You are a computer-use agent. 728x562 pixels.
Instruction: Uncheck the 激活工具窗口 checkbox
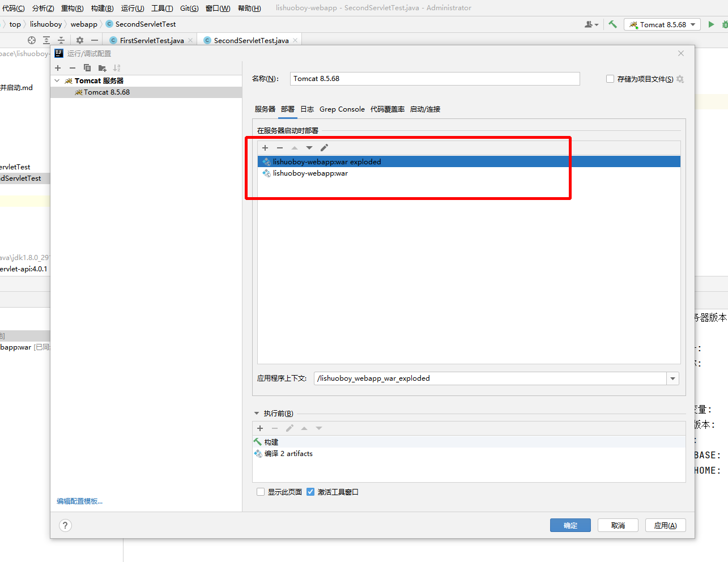[x=310, y=492]
